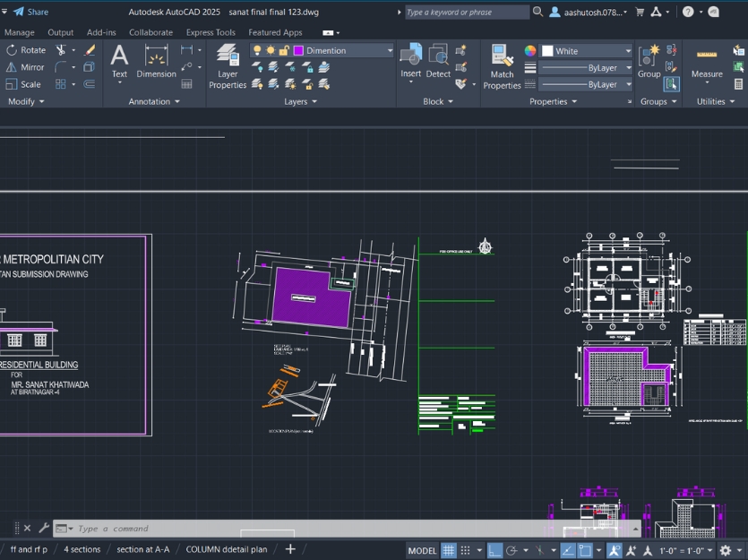Screen dimensions: 748x560
Task: Toggle group selection on/off button
Action: (672, 84)
